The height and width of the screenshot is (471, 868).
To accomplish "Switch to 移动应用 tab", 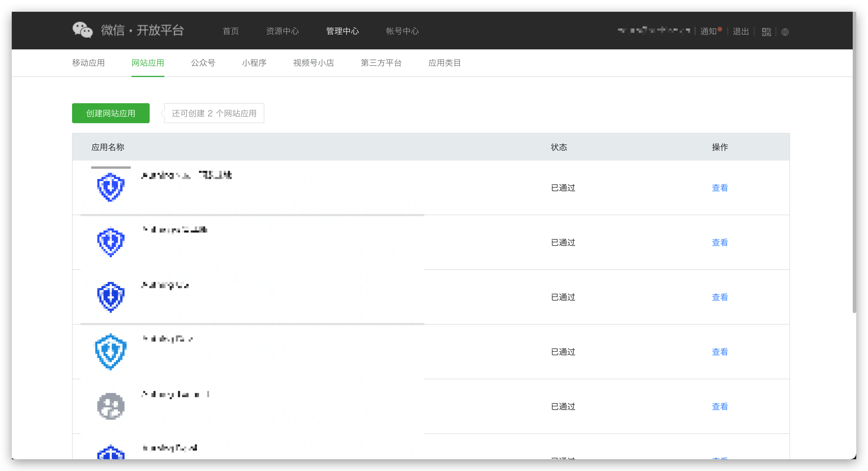I will point(88,63).
